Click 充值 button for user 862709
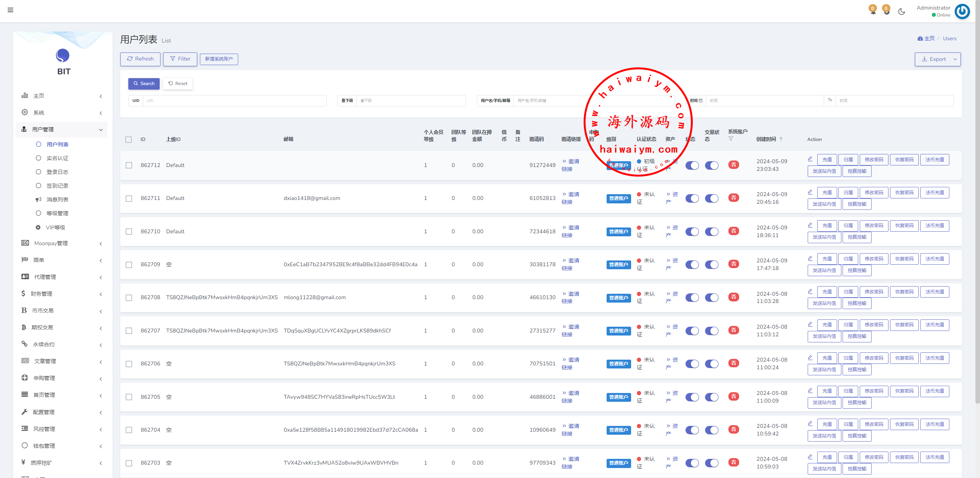980x478 pixels. tap(827, 259)
